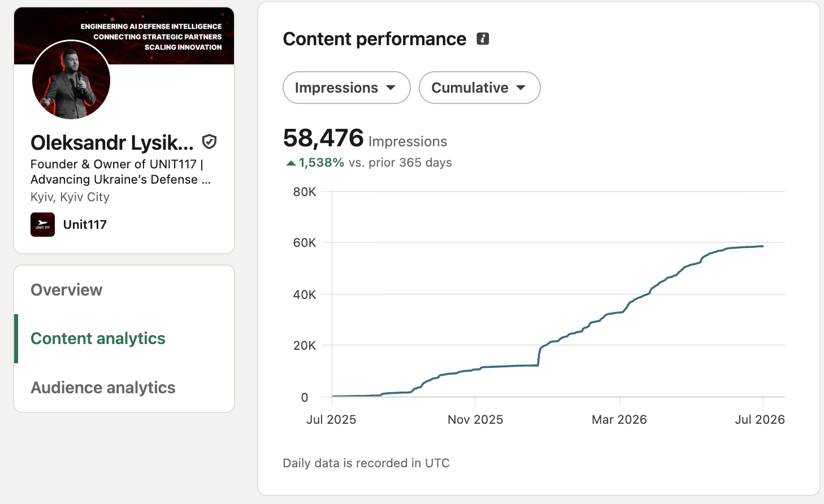Click the 80K y-axis label
This screenshot has width=824, height=504.
click(x=305, y=192)
